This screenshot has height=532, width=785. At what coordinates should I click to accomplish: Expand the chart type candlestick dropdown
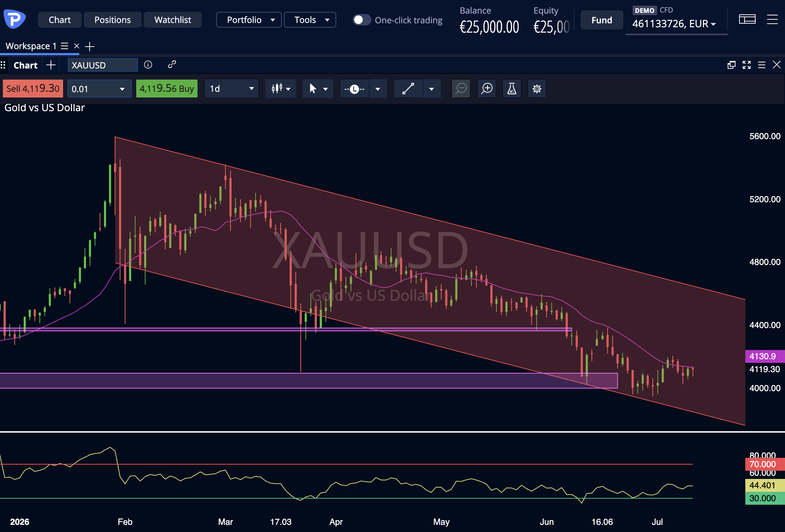(x=281, y=89)
